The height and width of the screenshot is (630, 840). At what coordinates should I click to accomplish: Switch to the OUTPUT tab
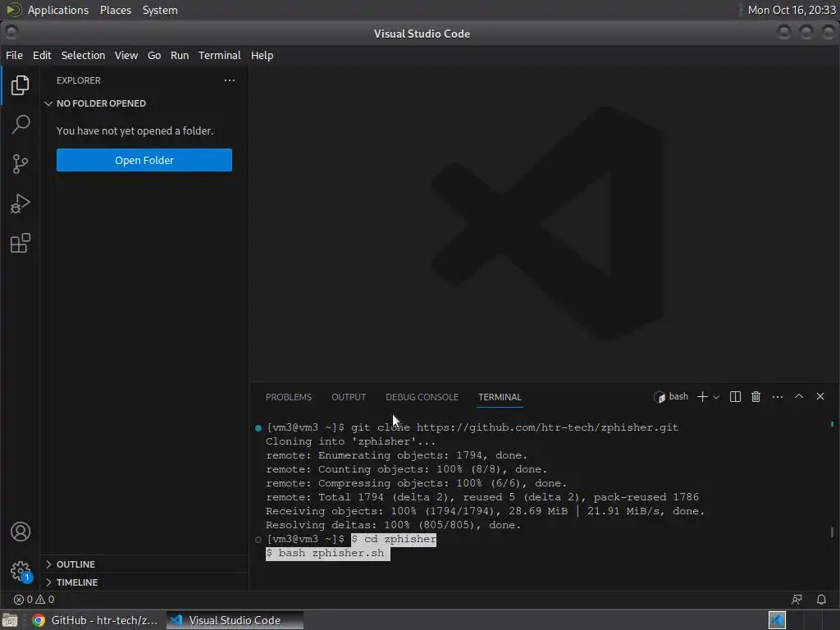point(349,397)
